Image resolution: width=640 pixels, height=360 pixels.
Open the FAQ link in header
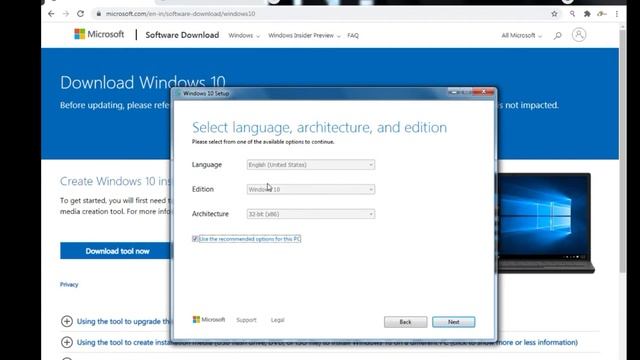click(x=353, y=36)
